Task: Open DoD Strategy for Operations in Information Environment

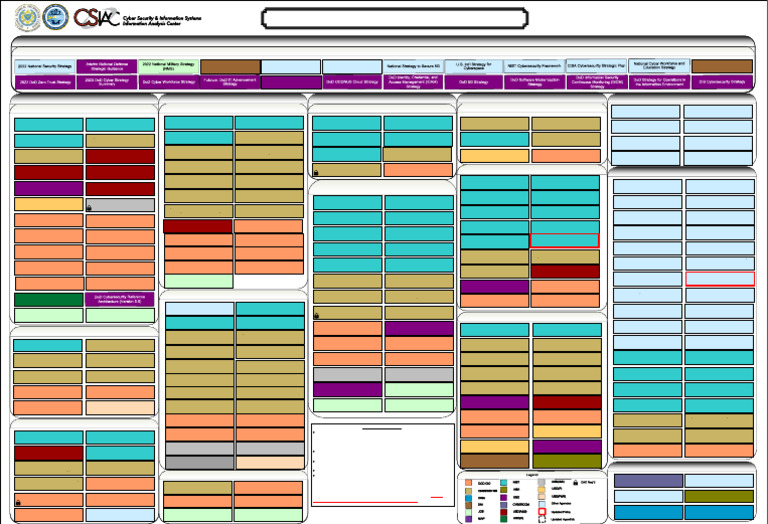Action: point(659,82)
